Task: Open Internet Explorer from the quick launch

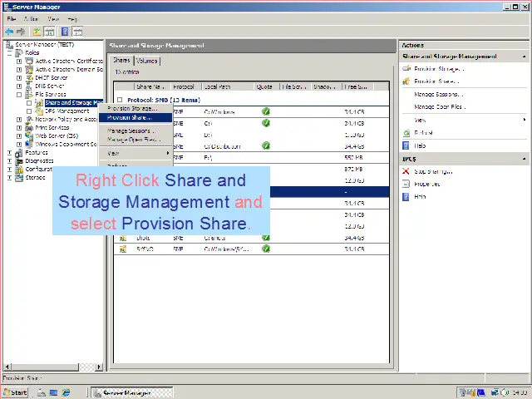Action: 66,392
